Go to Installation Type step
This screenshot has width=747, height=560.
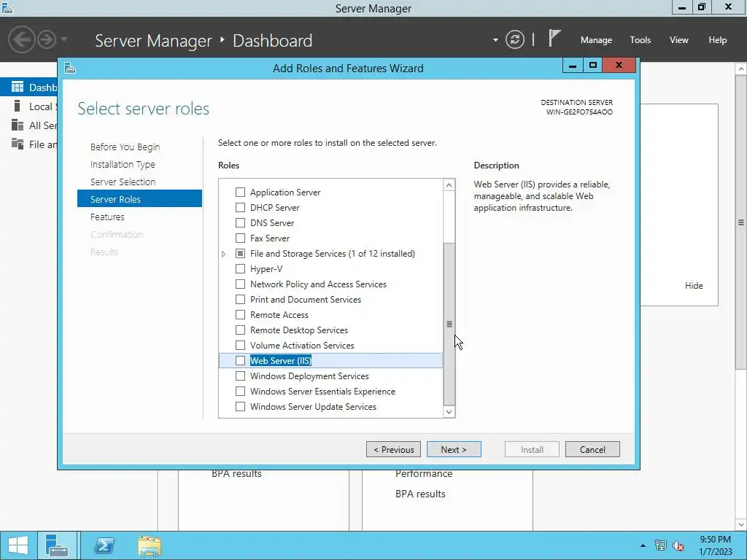(x=123, y=164)
